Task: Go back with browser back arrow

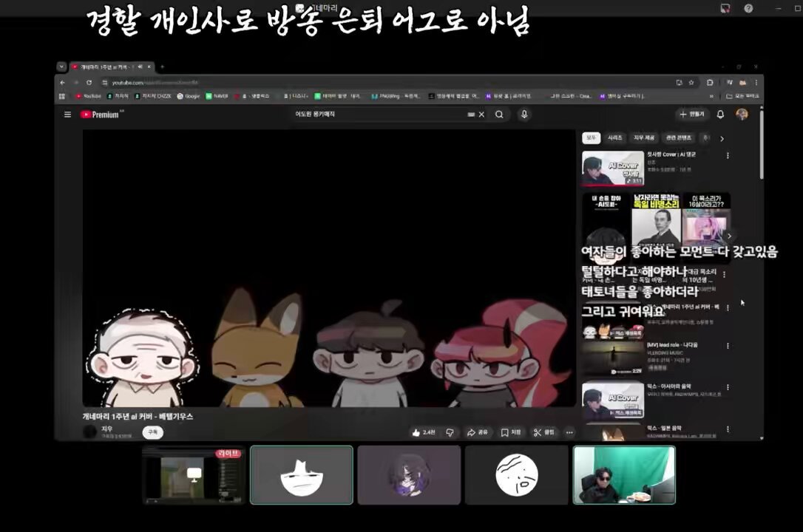Action: click(62, 82)
